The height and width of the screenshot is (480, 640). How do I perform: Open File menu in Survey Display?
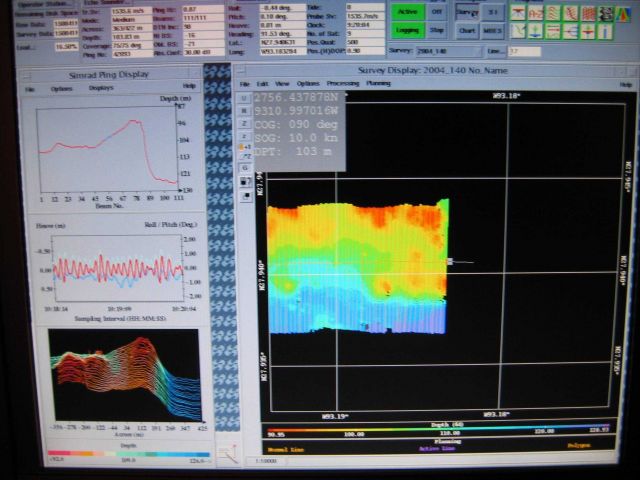(244, 84)
